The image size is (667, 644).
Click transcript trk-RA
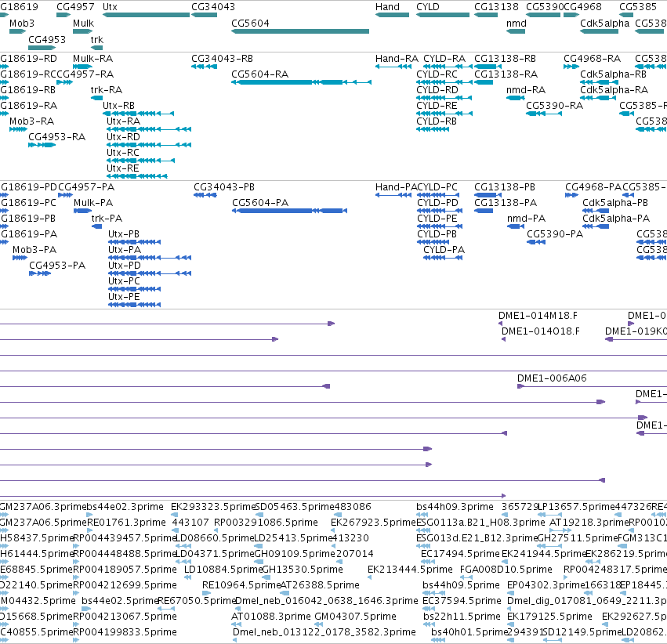pos(96,98)
